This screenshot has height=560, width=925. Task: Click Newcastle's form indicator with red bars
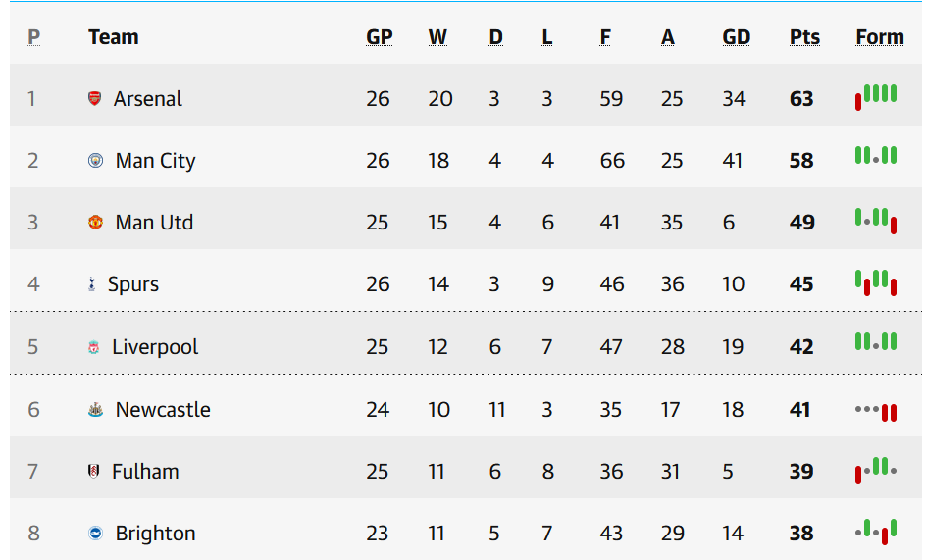(x=876, y=411)
